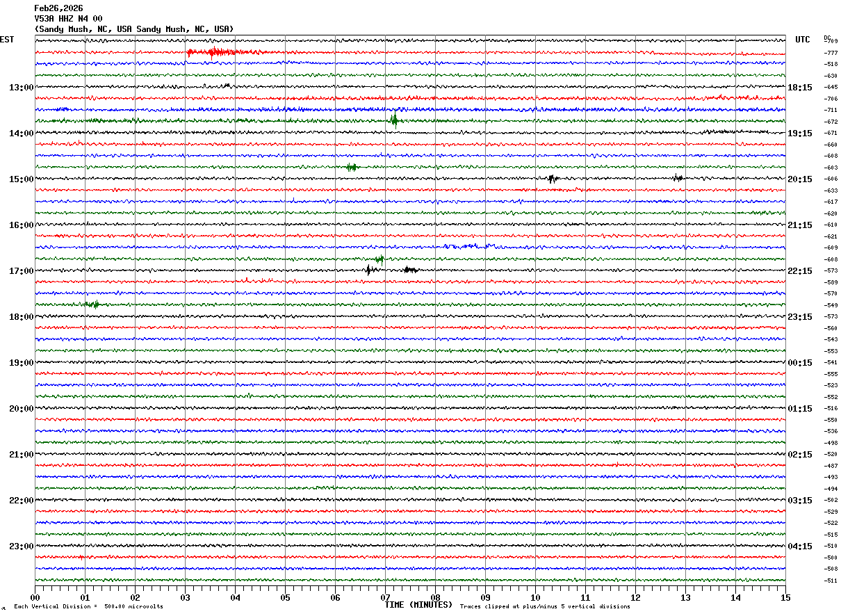Viewport: 841px width, 616px height.
Task: Click the DC offset value -777
Action: point(831,53)
